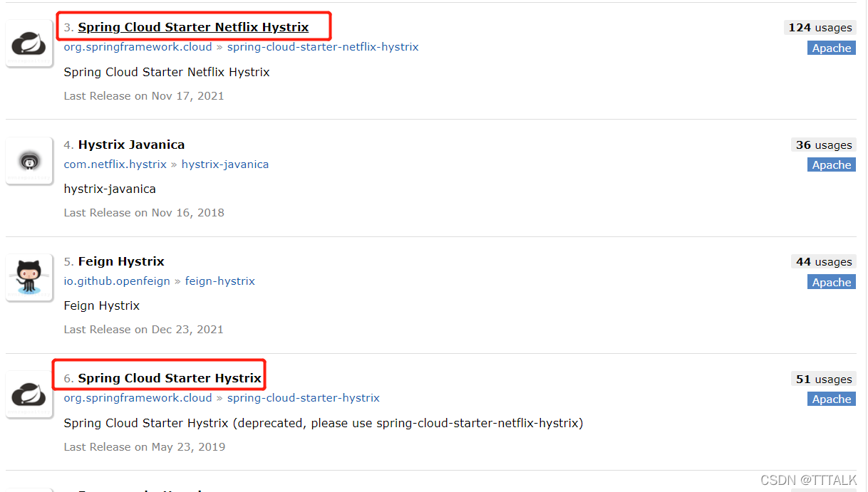Open org.springframework.cloud group link above spring-cloud-starter-hystrix
This screenshot has height=492, width=868.
pos(138,398)
